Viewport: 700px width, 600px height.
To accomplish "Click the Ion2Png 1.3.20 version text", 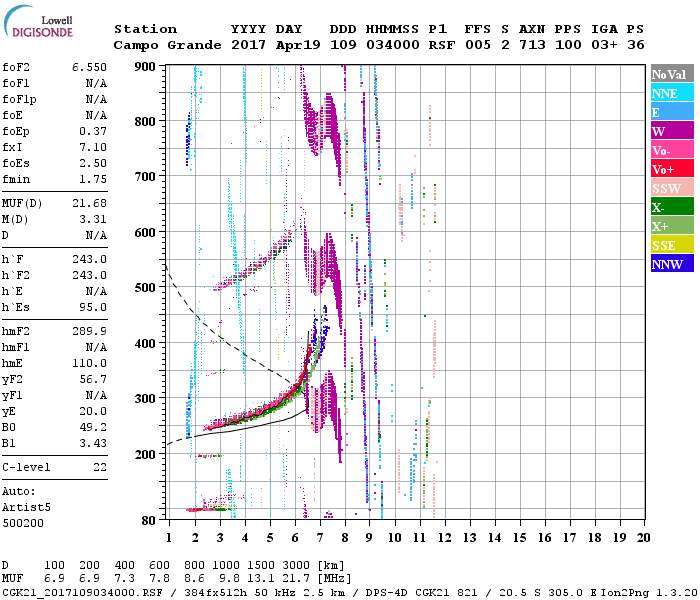I will click(650, 592).
